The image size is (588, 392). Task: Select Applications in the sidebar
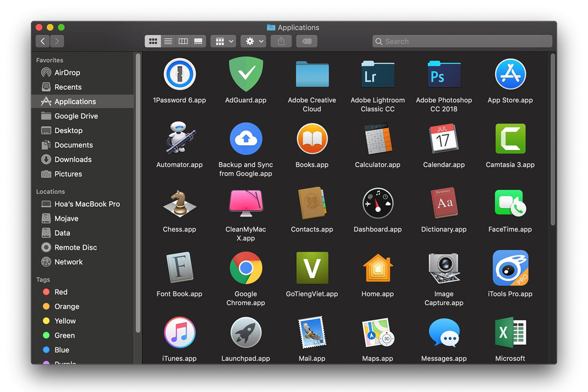point(82,102)
